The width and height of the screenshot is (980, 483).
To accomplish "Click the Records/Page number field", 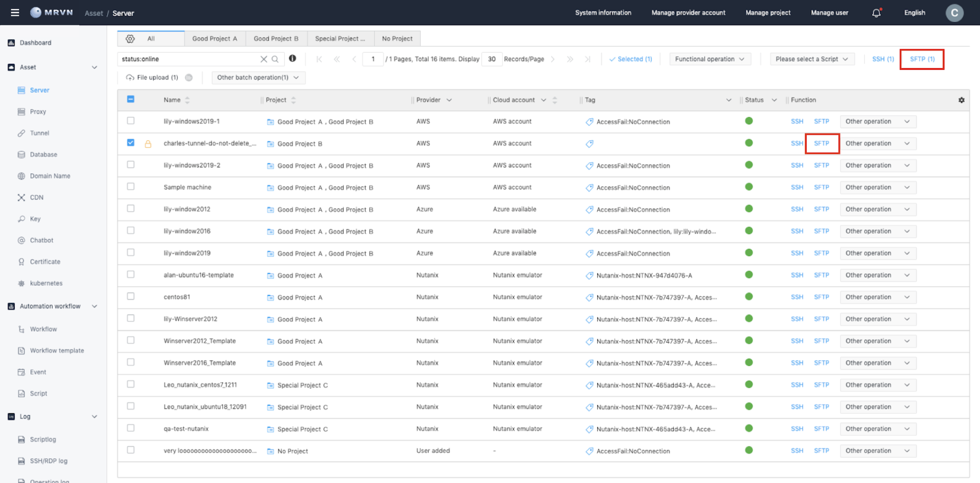I will coord(492,59).
